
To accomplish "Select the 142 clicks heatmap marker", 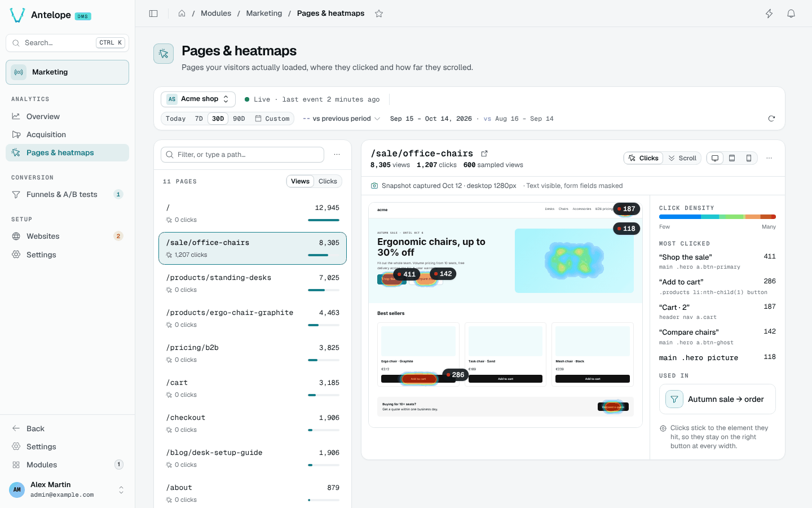I will coord(443,274).
